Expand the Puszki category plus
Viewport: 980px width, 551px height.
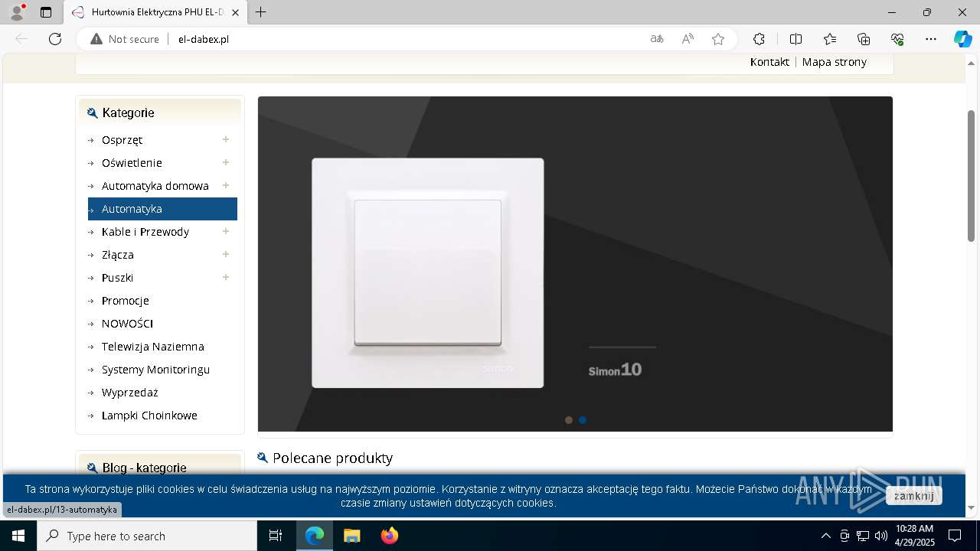tap(226, 277)
